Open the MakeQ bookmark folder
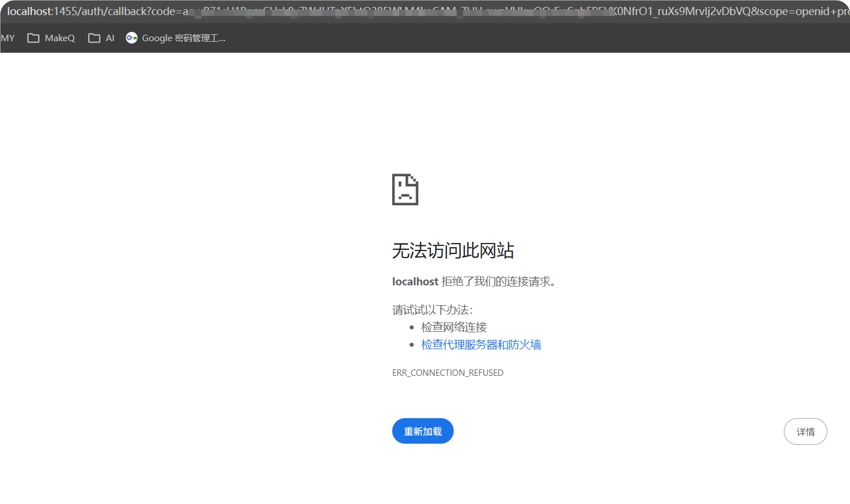 tap(51, 38)
